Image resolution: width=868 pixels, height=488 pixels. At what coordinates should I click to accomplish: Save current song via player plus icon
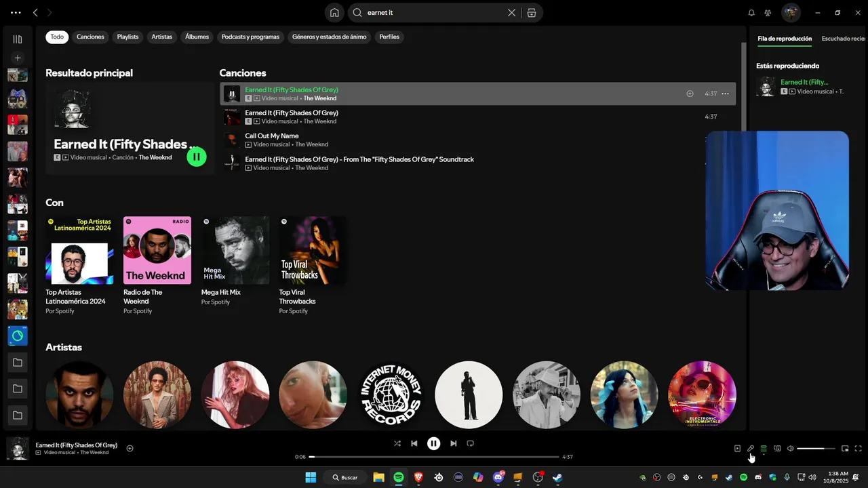pyautogui.click(x=130, y=448)
